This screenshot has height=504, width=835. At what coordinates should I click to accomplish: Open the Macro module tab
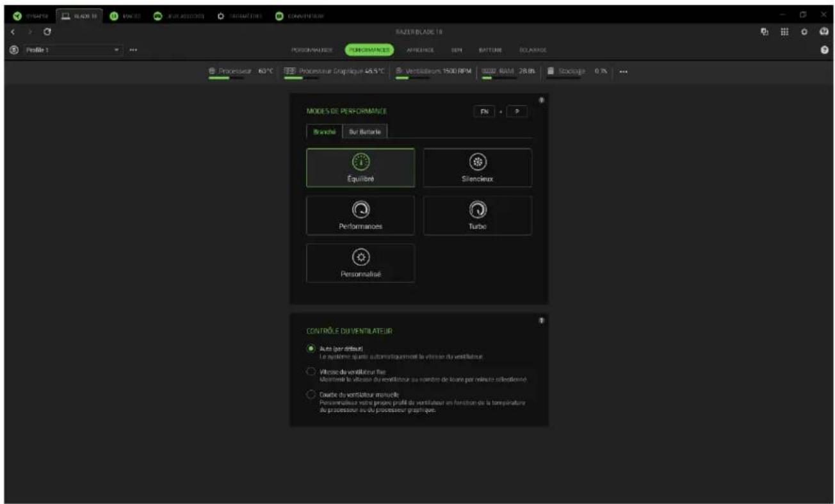[x=126, y=15]
